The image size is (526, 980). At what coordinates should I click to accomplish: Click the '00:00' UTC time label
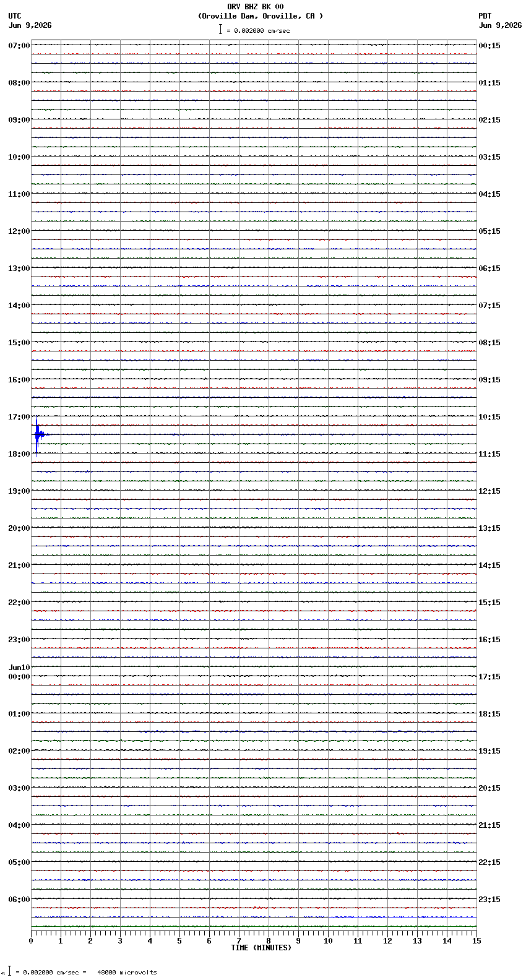19,677
